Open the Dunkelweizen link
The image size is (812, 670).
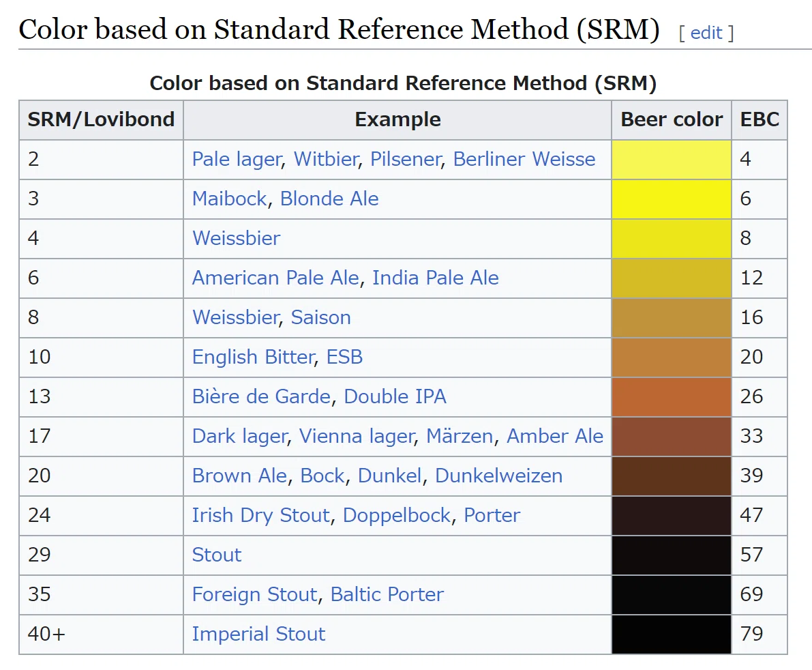tap(498, 476)
